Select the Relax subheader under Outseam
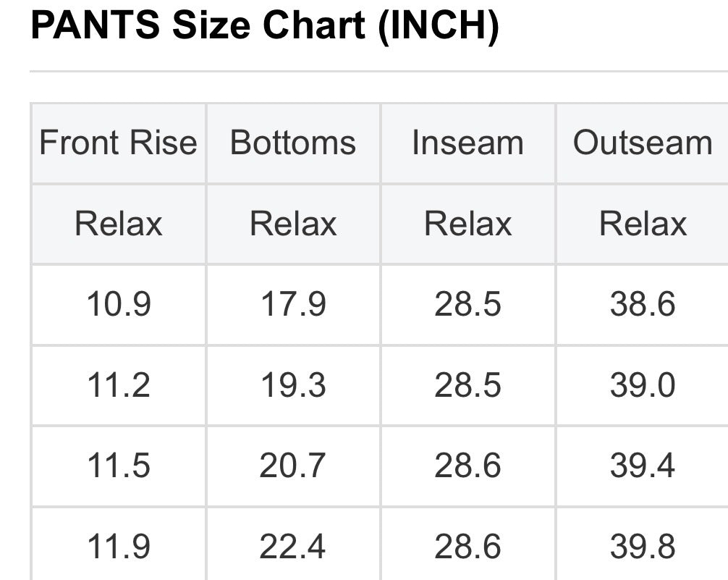This screenshot has width=728, height=580. point(643,224)
